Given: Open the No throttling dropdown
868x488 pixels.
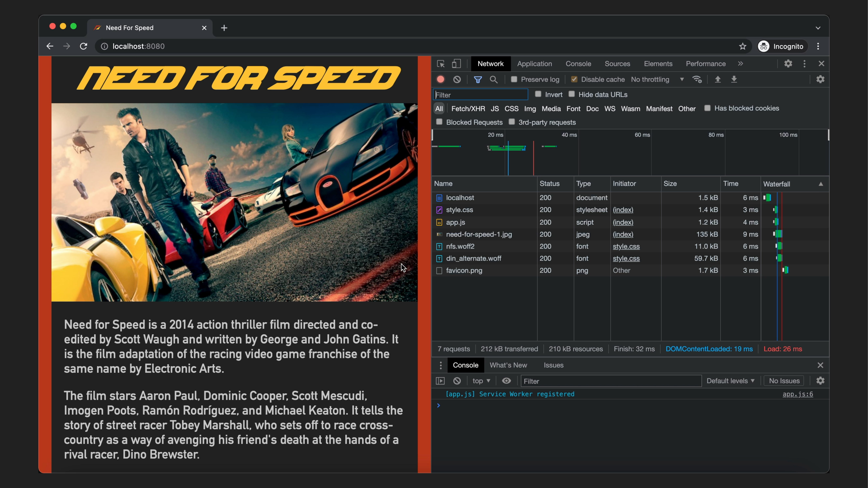Looking at the screenshot, I should click(657, 80).
